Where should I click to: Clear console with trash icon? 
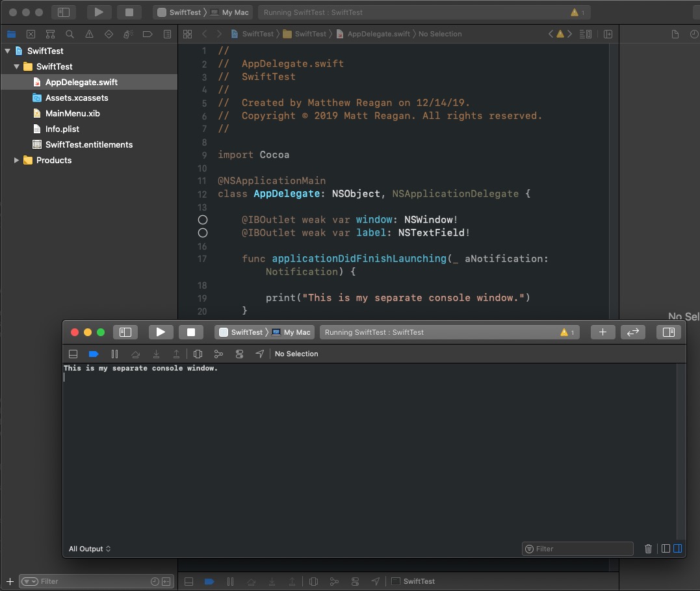[x=648, y=549]
